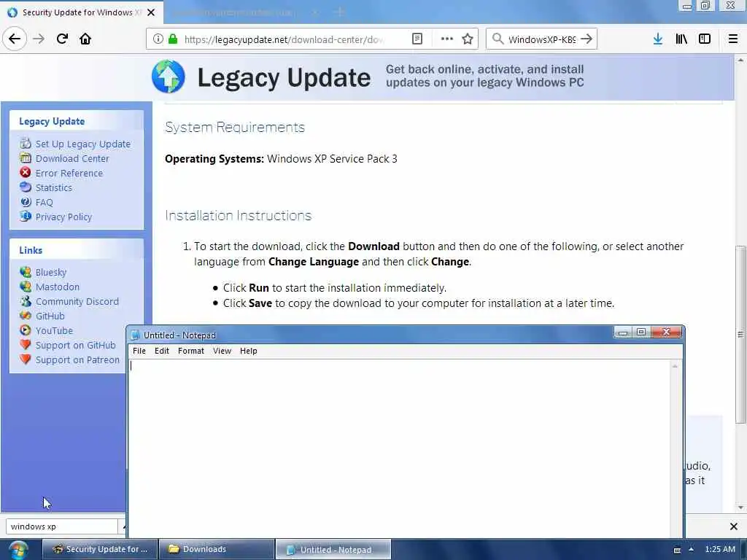The width and height of the screenshot is (747, 560).
Task: Click the Community Discord people icon
Action: tap(26, 301)
